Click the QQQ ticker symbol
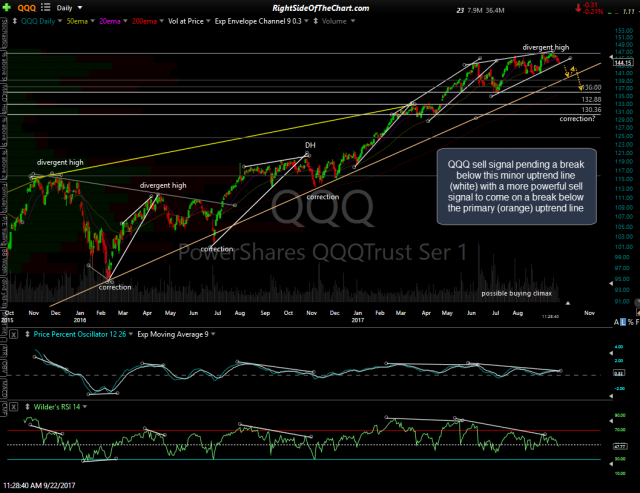The width and height of the screenshot is (640, 493). [x=27, y=8]
